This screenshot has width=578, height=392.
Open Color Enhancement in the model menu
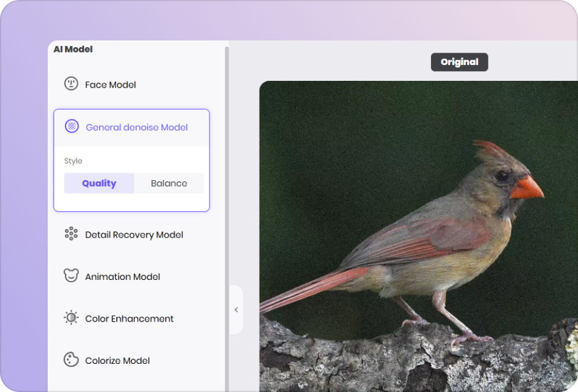129,318
